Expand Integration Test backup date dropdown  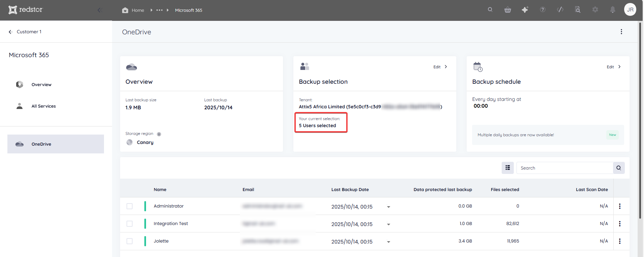pyautogui.click(x=389, y=224)
